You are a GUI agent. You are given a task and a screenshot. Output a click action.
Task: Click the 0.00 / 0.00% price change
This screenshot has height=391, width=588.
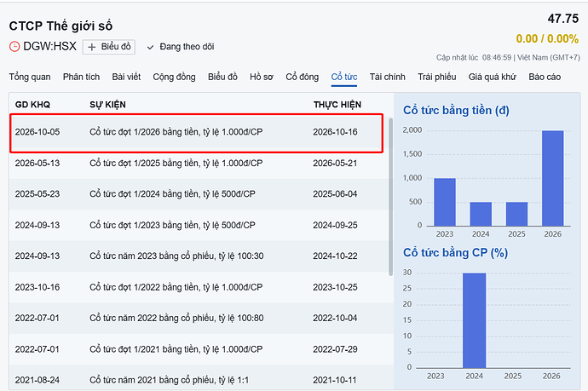click(547, 38)
